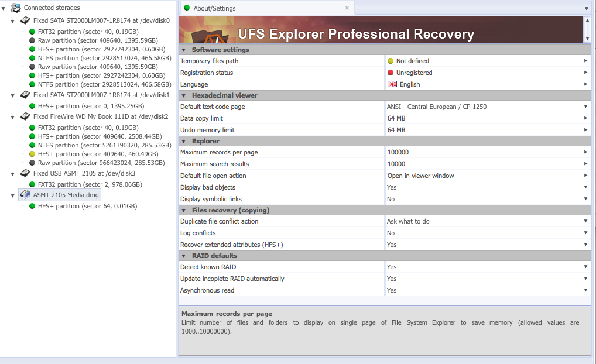Open the Update incomplete RAID automatically dropdown
This screenshot has width=596, height=364.
[x=585, y=278]
